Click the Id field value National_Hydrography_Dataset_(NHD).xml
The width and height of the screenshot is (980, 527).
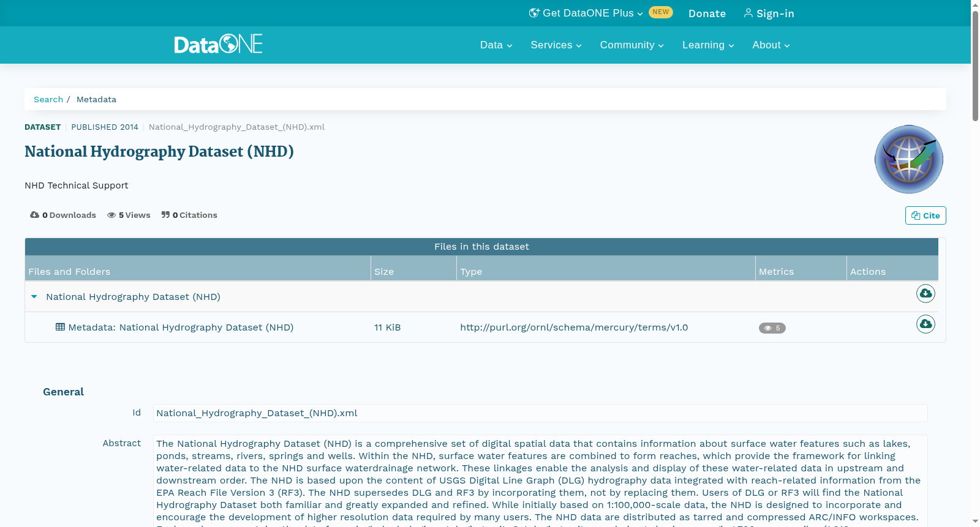(540, 413)
